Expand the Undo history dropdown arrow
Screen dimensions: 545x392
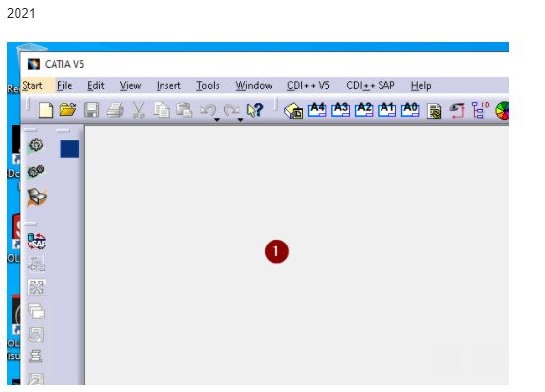coord(217,120)
